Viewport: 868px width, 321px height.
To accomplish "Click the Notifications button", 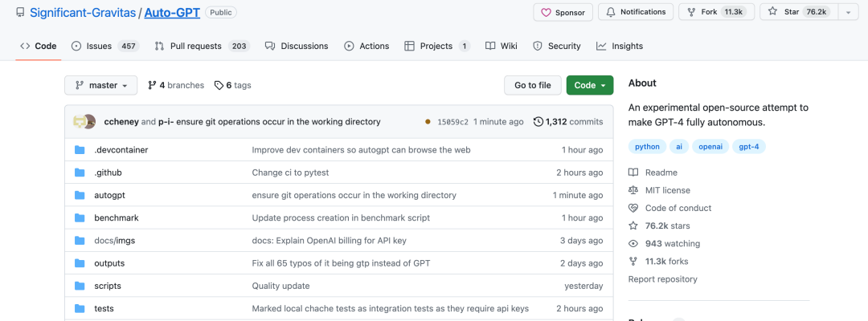I will click(x=636, y=12).
